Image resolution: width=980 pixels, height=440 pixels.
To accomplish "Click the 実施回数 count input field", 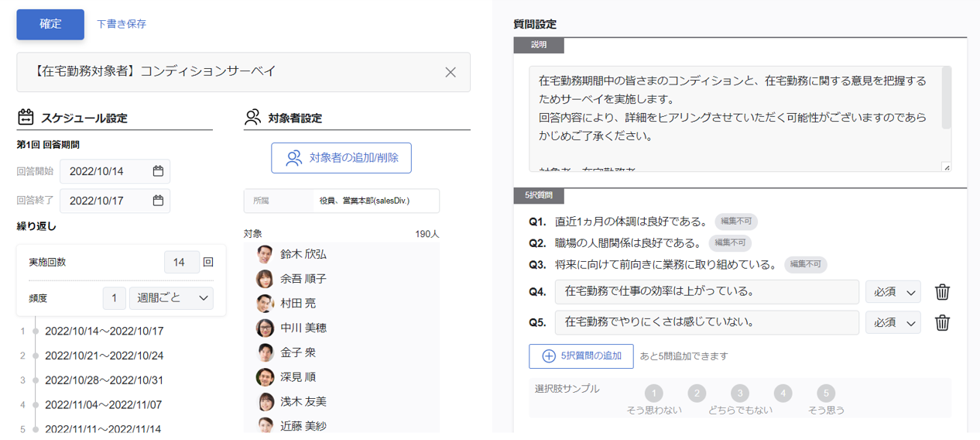I will (181, 263).
